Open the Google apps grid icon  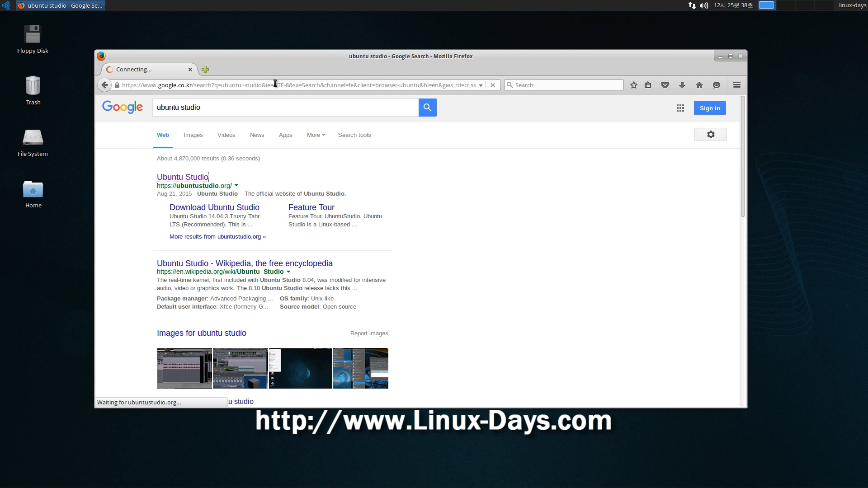(x=680, y=108)
